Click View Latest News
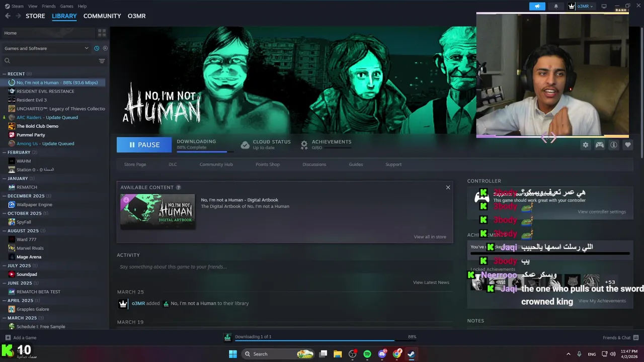This screenshot has height=362, width=644. pos(431,283)
